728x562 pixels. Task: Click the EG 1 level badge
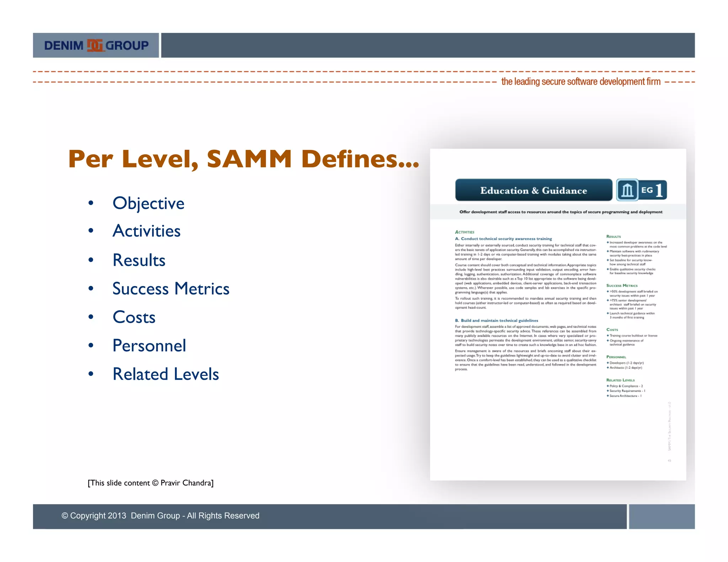[x=653, y=190]
